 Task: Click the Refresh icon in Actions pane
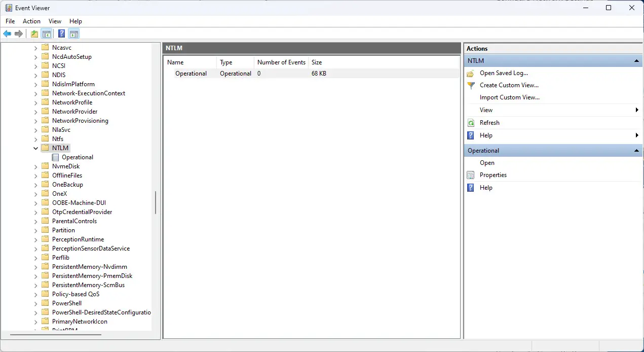(471, 122)
